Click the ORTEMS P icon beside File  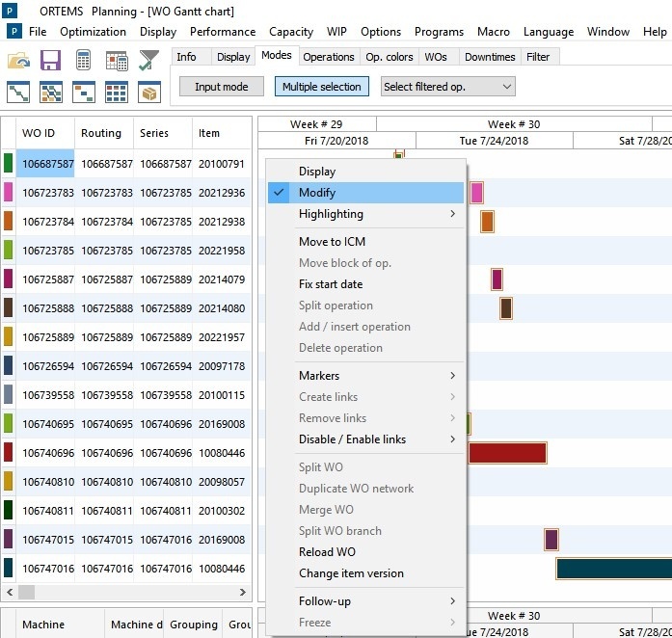click(14, 31)
